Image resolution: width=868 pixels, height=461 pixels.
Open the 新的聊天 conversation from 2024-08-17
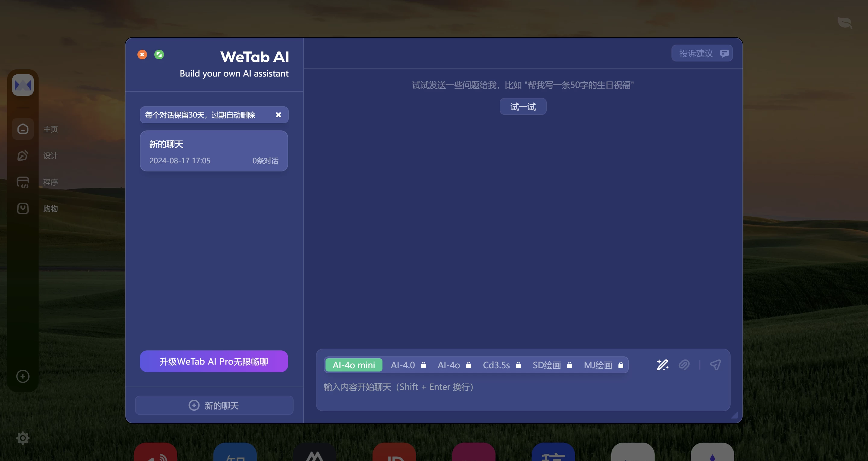pos(214,151)
